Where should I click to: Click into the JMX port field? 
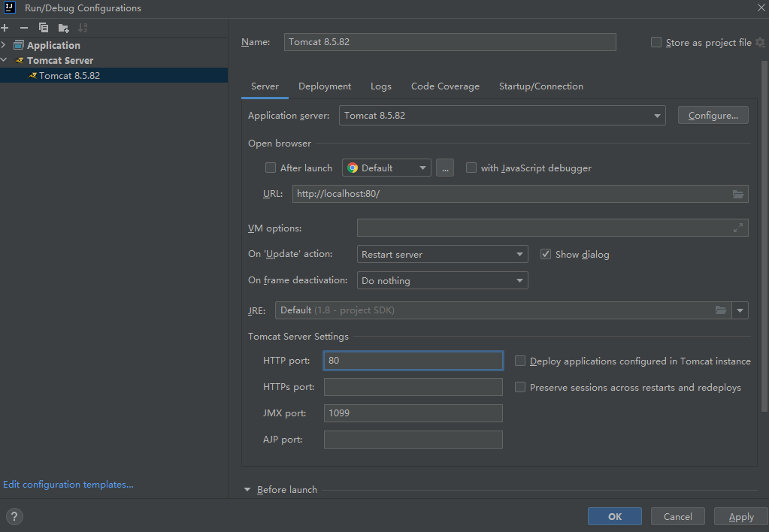413,413
